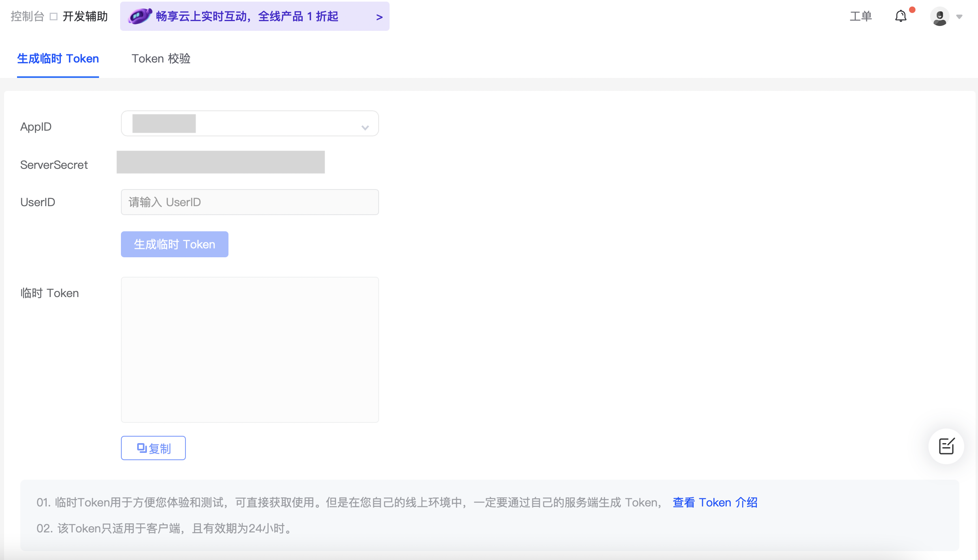
Task: Click inside the 临时 Token text area
Action: [250, 349]
